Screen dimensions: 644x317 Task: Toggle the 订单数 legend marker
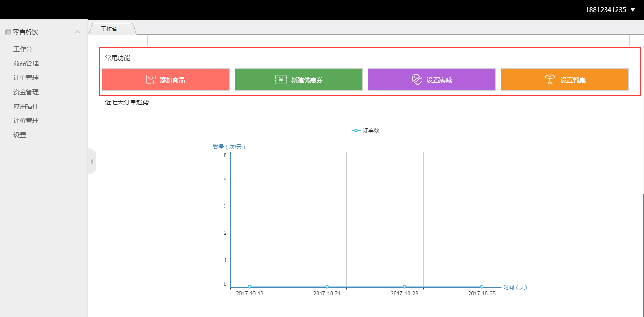[356, 130]
